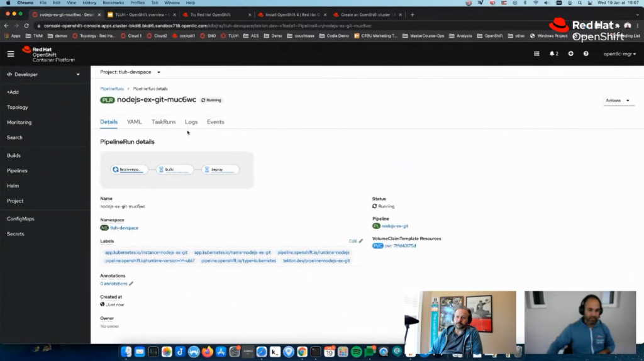Open the opentlc-mgr user menu

point(619,54)
